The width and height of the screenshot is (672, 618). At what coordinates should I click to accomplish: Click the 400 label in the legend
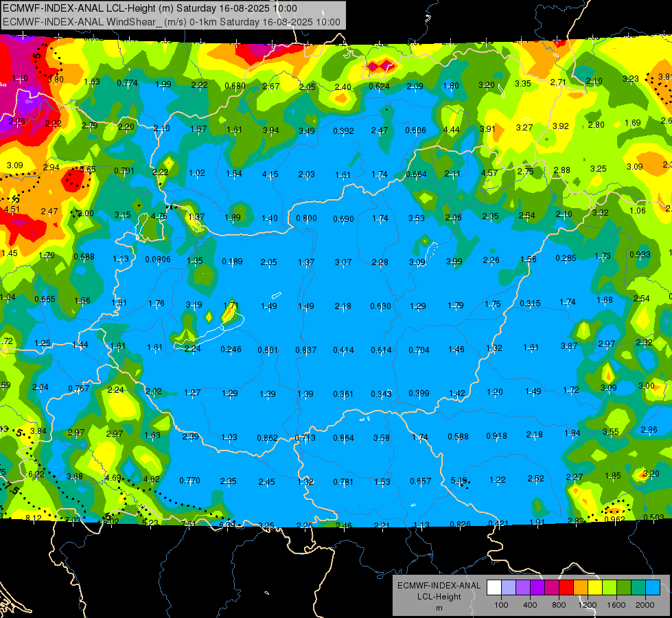530,605
